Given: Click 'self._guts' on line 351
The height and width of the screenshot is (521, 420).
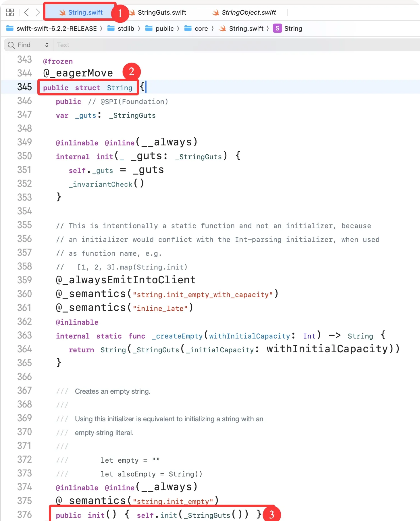Looking at the screenshot, I should [x=91, y=171].
